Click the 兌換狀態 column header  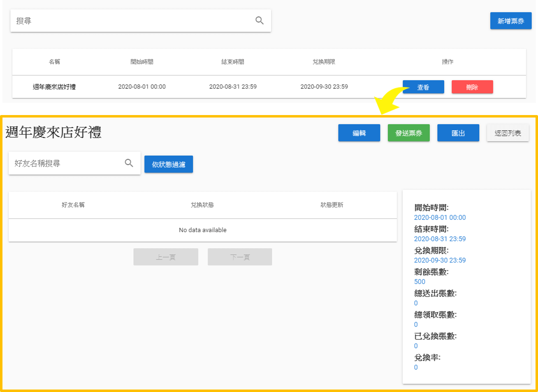pyautogui.click(x=202, y=205)
